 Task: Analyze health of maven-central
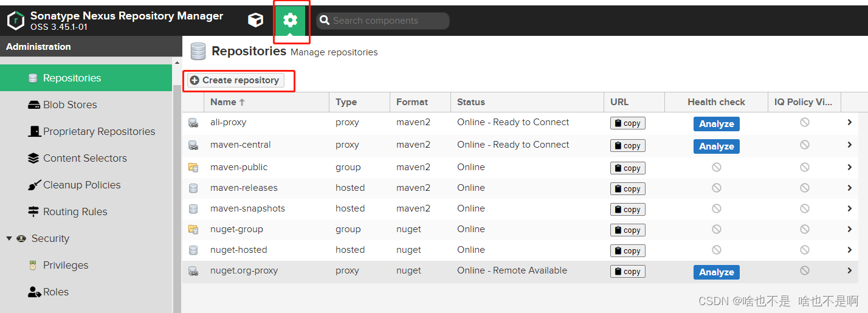click(716, 146)
